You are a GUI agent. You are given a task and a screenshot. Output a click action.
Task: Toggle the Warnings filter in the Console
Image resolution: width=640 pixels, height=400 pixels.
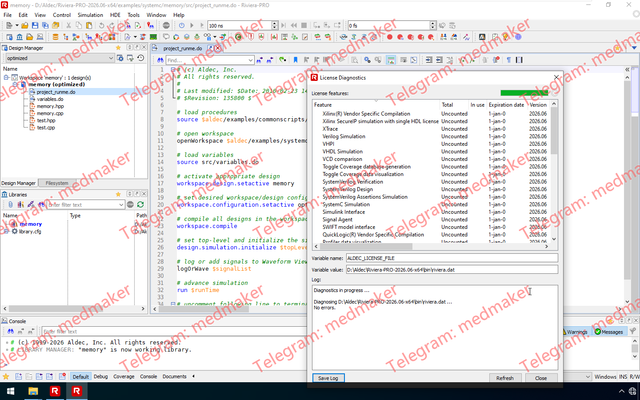pyautogui.click(x=576, y=332)
